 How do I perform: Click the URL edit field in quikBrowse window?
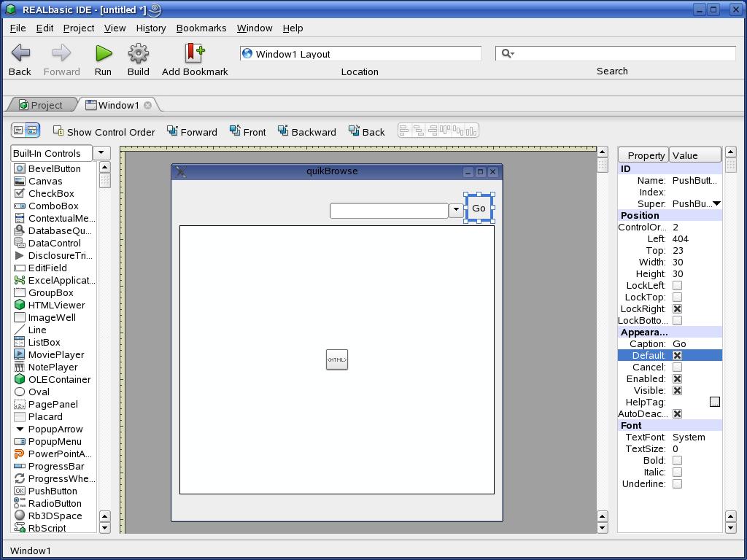click(x=390, y=211)
